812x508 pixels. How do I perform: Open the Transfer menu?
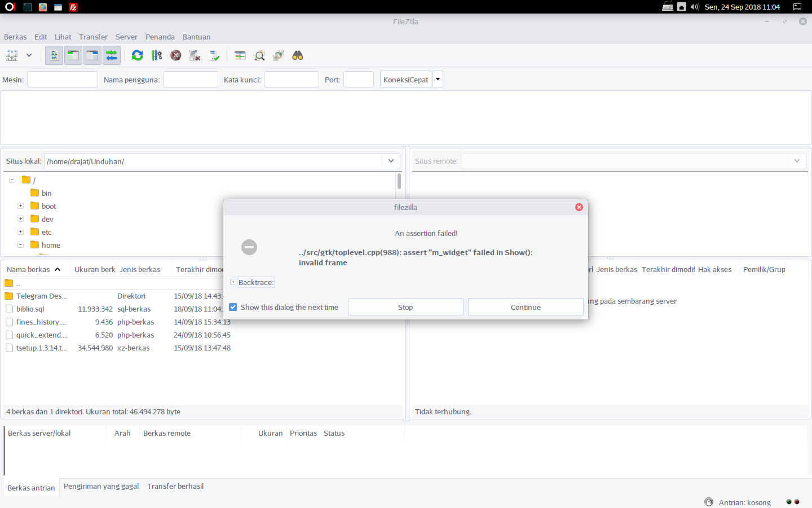click(93, 37)
